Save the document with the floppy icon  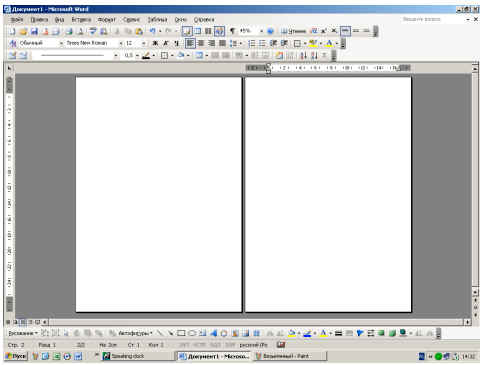[34, 31]
